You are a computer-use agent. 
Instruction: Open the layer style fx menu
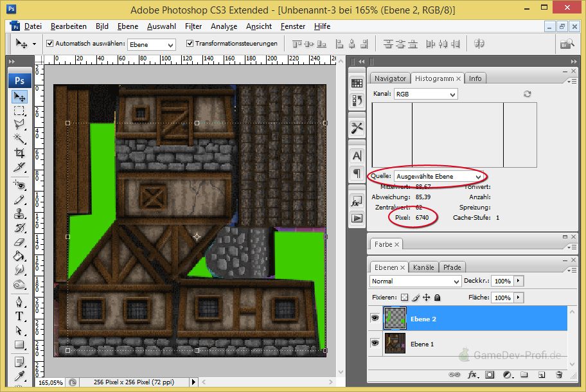tap(472, 374)
